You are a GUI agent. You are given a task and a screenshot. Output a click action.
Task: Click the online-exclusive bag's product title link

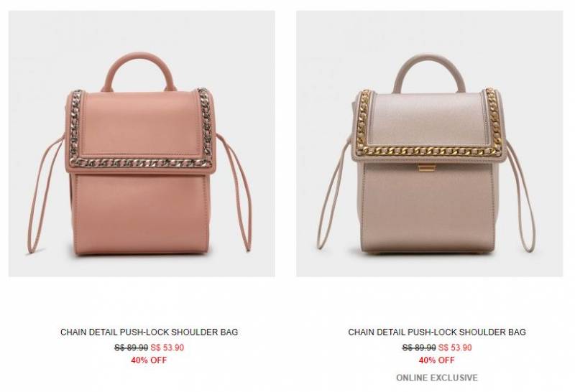(x=437, y=332)
